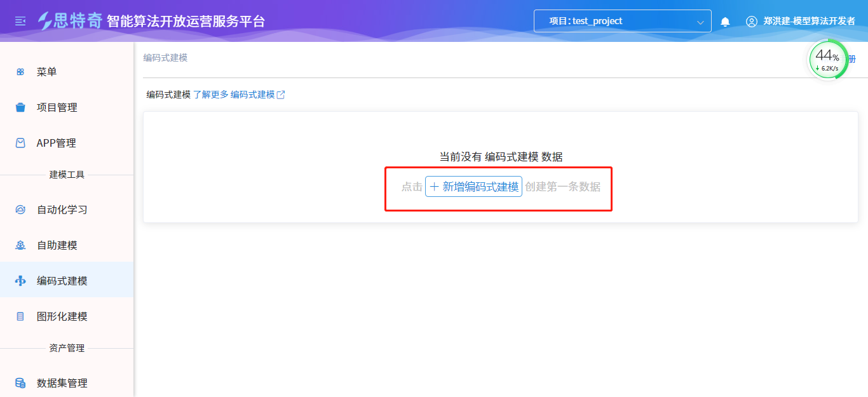Click the 编码式建模 sidebar icon
The width and height of the screenshot is (868, 397).
coord(20,281)
